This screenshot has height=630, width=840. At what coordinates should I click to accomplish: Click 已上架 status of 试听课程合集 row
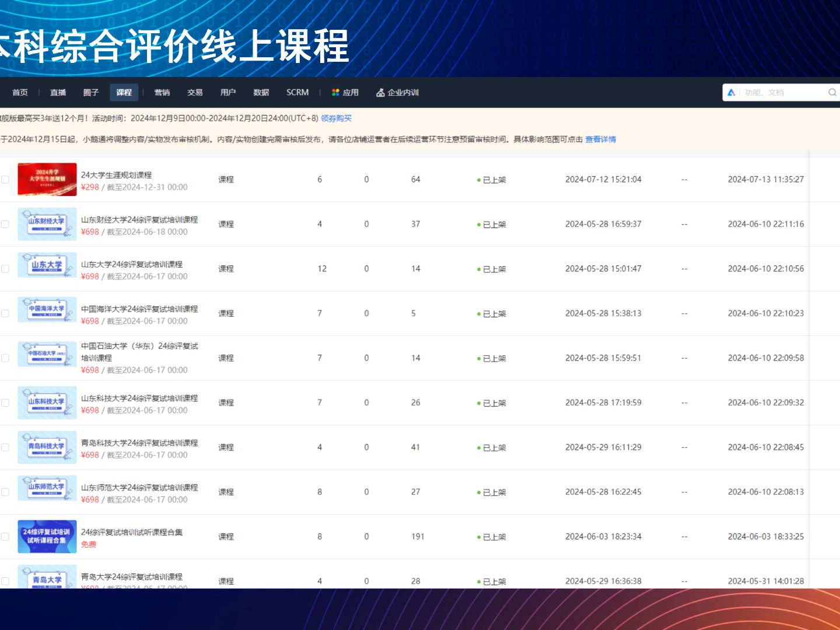(492, 537)
